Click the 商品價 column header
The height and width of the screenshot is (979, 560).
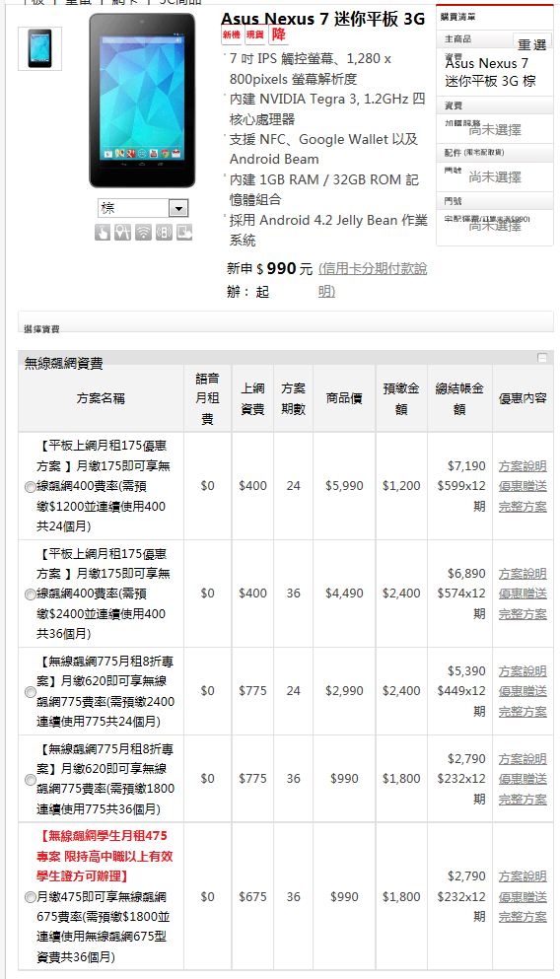point(344,398)
